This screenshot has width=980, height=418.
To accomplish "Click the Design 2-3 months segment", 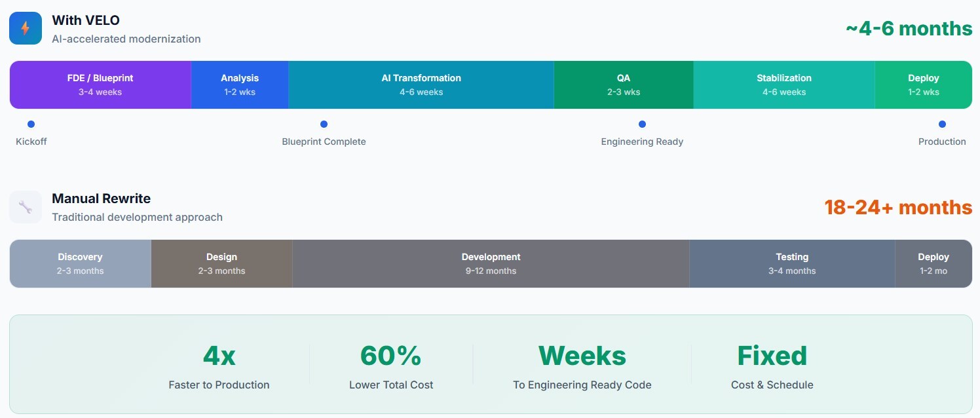I will pyautogui.click(x=221, y=263).
